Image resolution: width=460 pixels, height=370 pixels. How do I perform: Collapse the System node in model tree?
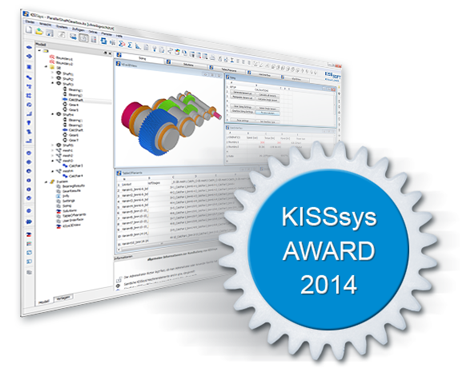point(47,182)
